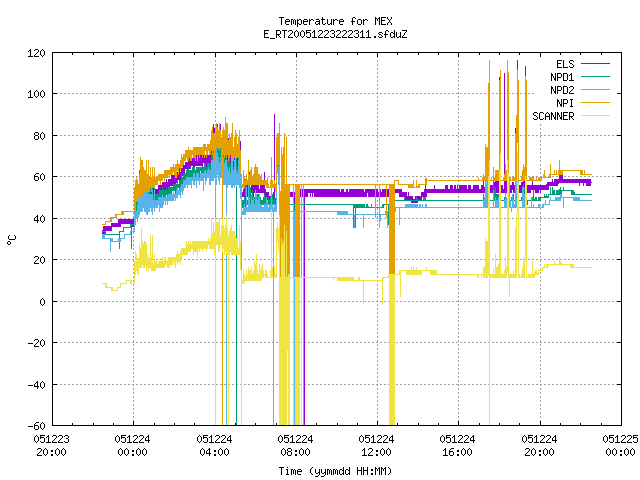Click the y-axis label 100
This screenshot has width=640, height=480.
click(36, 94)
